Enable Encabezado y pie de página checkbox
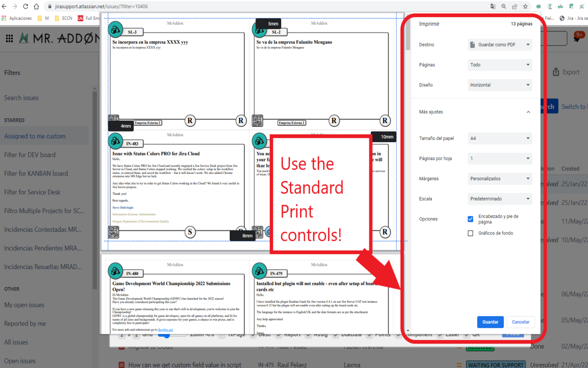Screen dimensions: 588x368 pyautogui.click(x=470, y=219)
